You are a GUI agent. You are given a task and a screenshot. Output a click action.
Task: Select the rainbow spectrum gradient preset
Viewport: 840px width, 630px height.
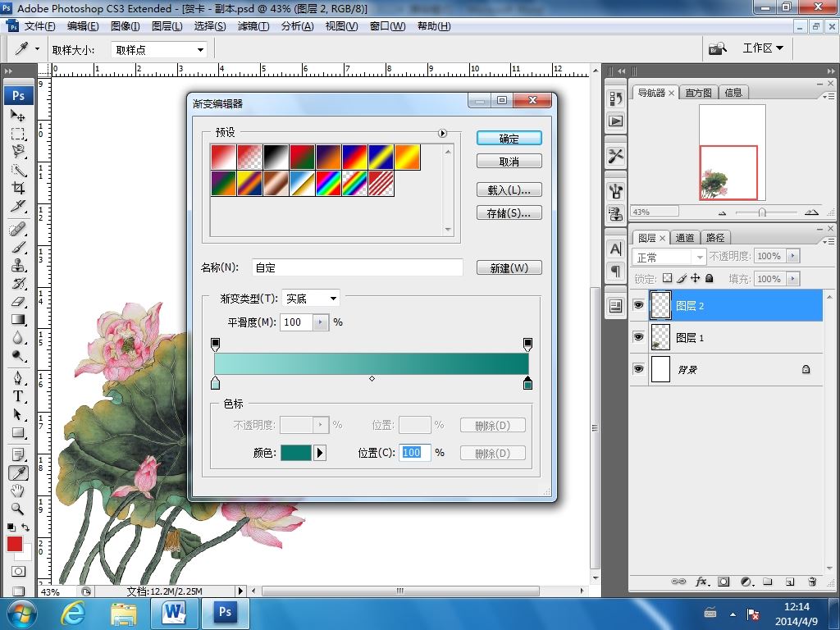click(328, 184)
